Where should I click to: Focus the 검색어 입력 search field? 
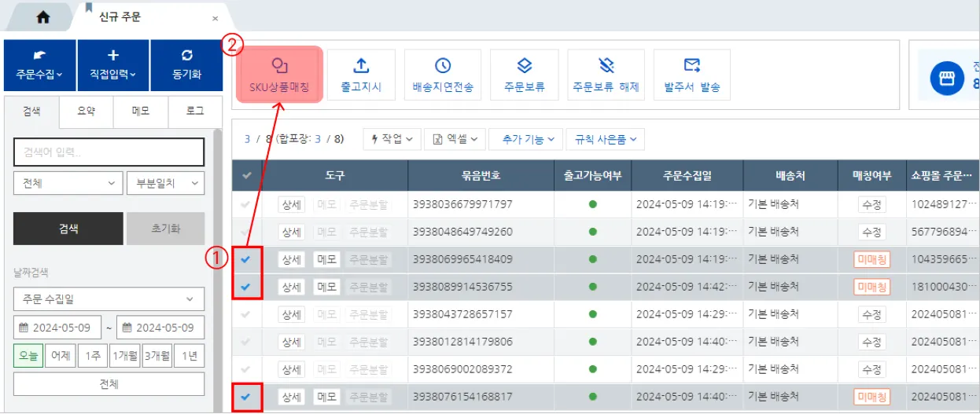pyautogui.click(x=109, y=152)
